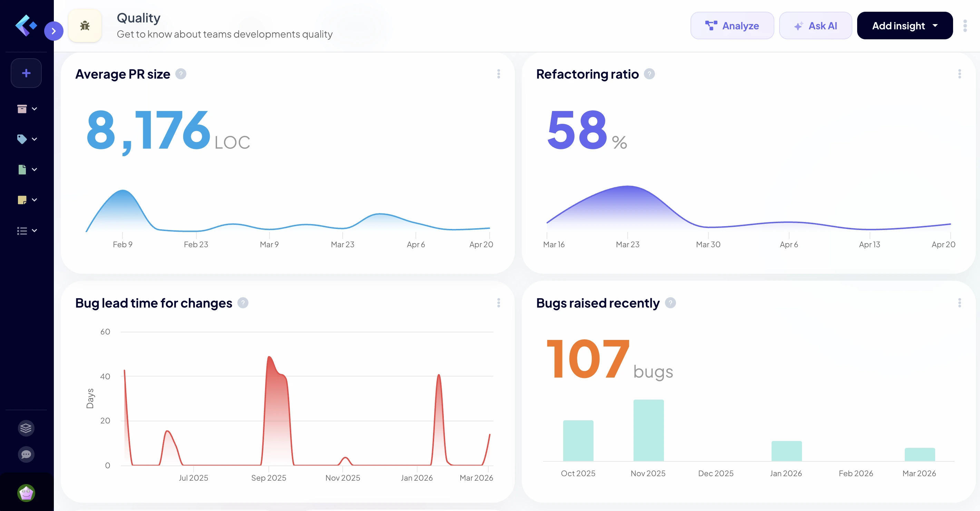Open the archive box sidebar icon
This screenshot has height=511, width=980.
coord(22,109)
